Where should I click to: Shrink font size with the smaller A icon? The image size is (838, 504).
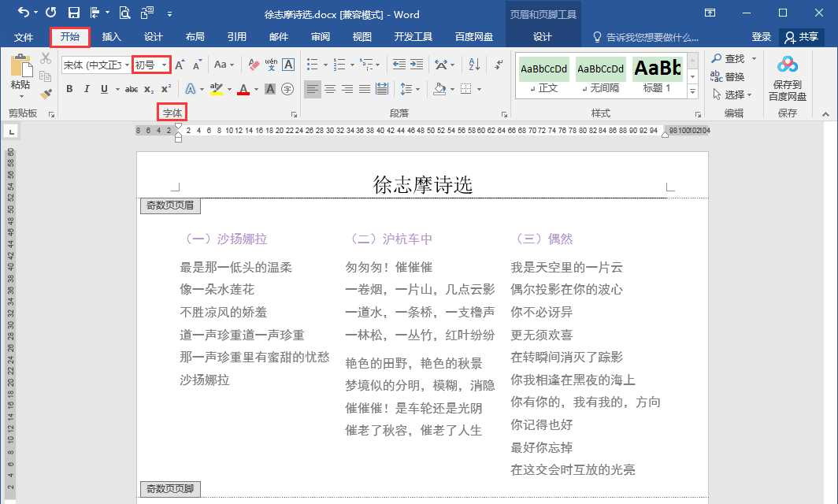coord(197,65)
